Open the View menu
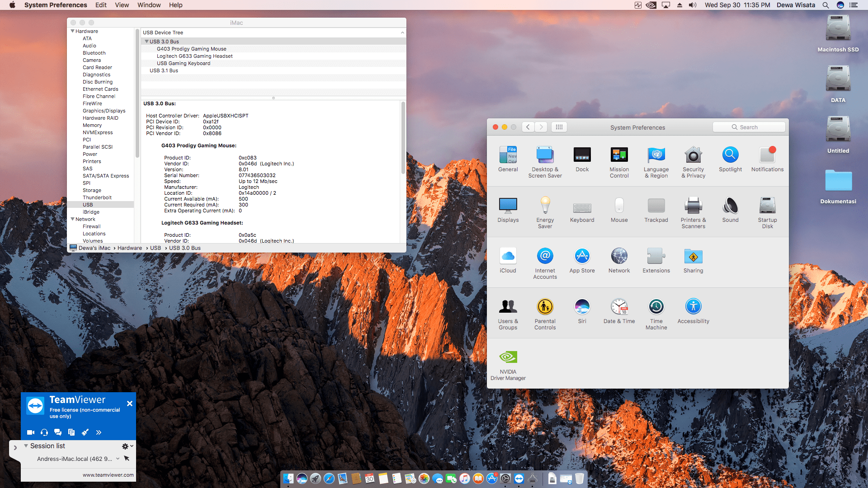The image size is (868, 488). pos(122,5)
